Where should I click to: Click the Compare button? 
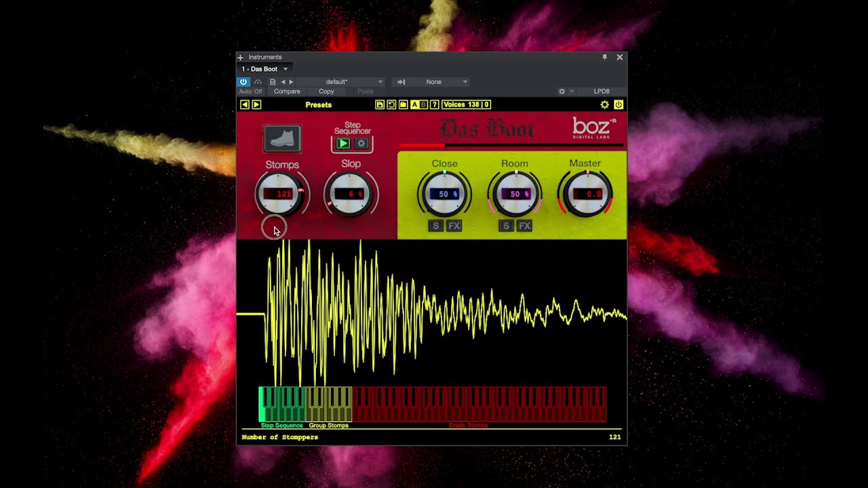click(x=287, y=91)
